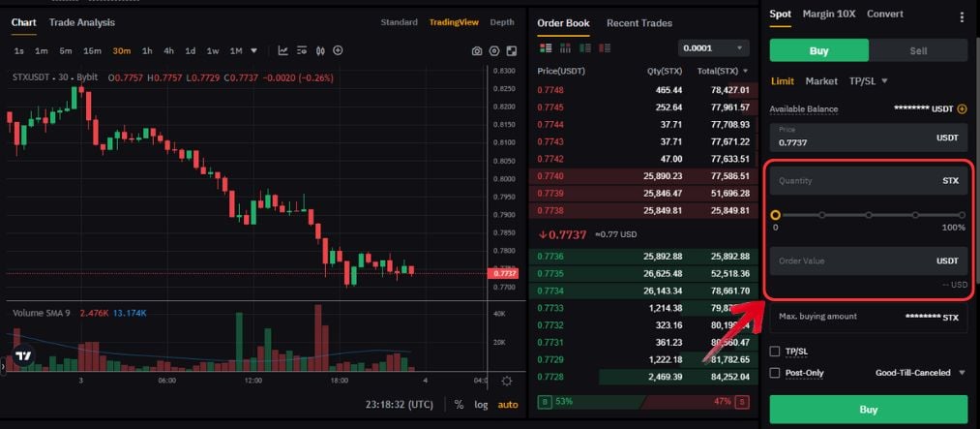Toggle fullscreen chart icon
The width and height of the screenshot is (980, 429).
[511, 51]
